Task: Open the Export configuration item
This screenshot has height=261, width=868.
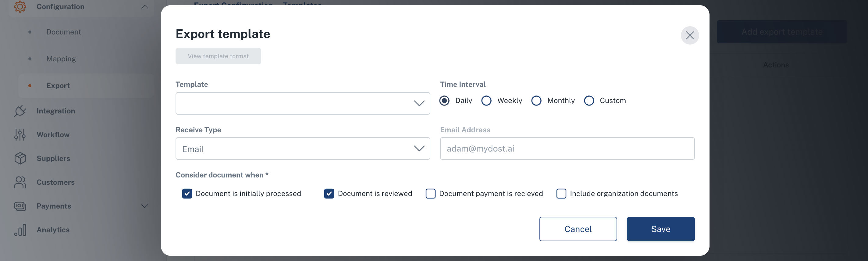Action: [86, 86]
